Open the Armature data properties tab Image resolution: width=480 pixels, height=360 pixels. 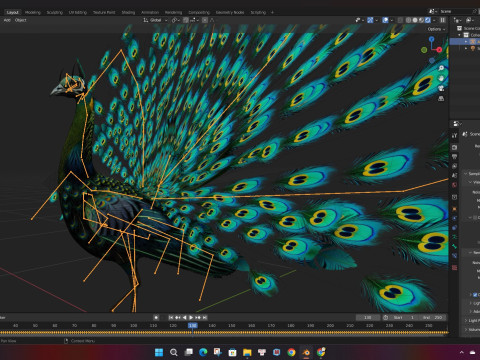coord(454,237)
